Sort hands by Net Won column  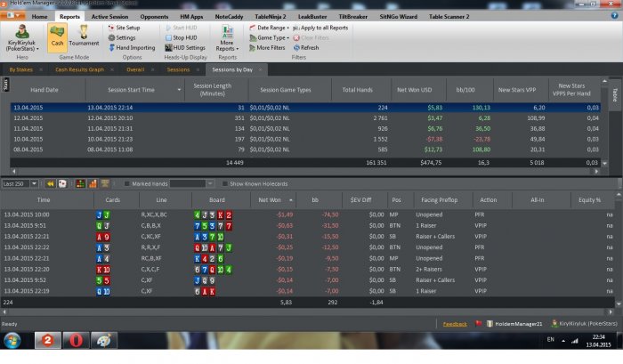tap(273, 200)
